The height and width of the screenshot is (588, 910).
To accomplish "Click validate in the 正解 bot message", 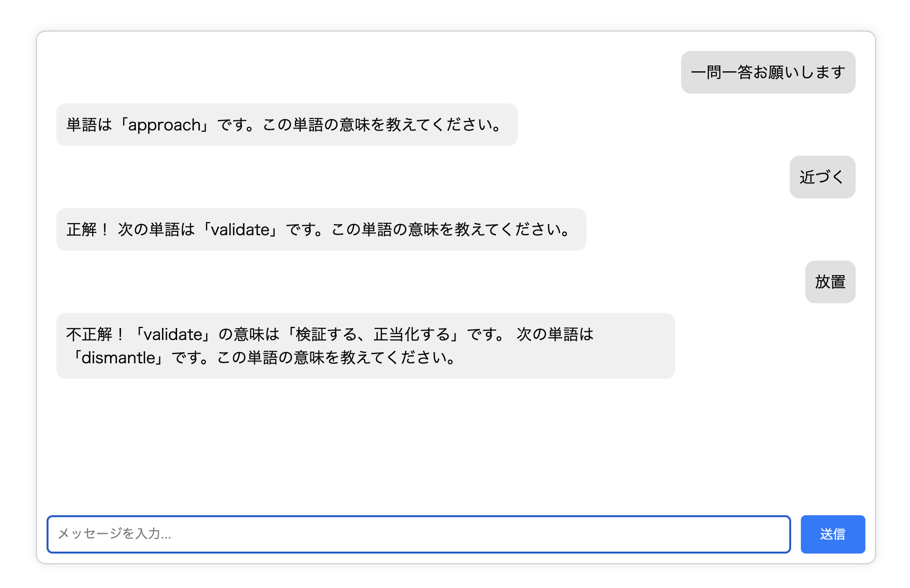I will 240,229.
